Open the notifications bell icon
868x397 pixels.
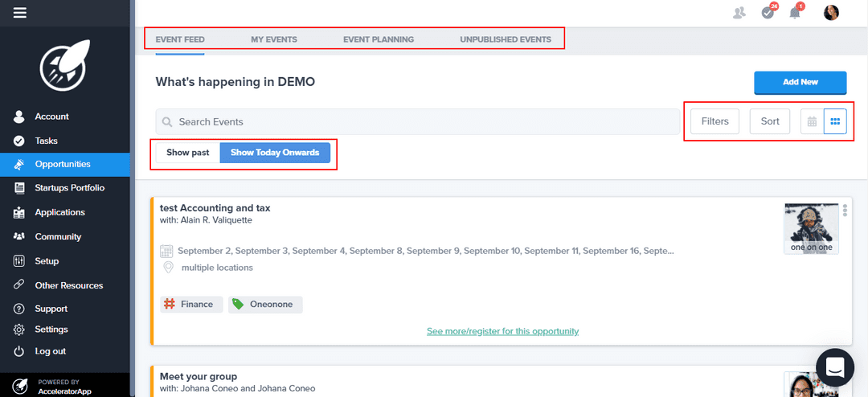pyautogui.click(x=795, y=13)
